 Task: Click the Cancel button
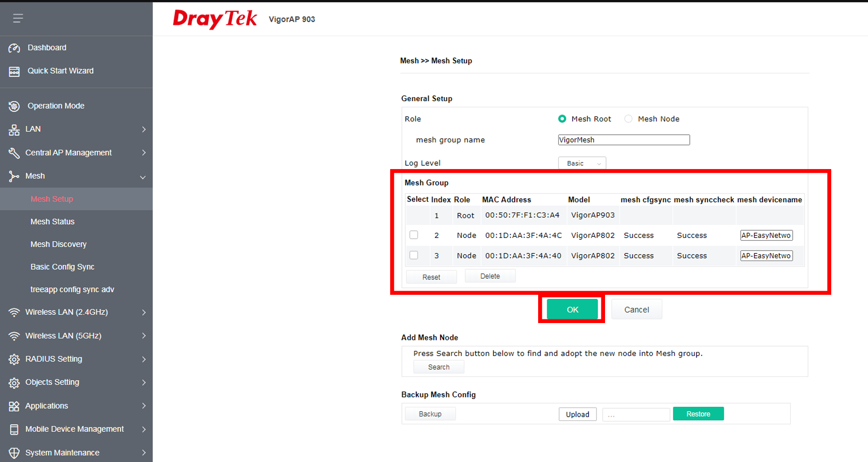tap(637, 309)
